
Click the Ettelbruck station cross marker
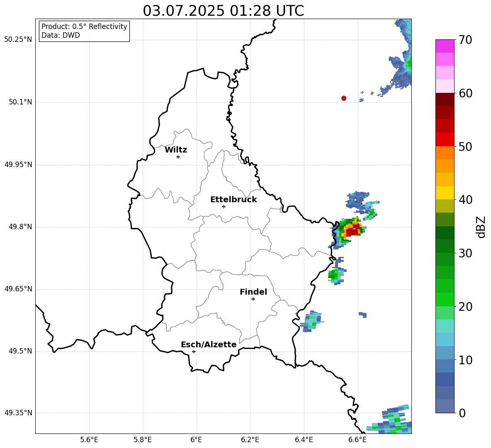[x=224, y=206]
